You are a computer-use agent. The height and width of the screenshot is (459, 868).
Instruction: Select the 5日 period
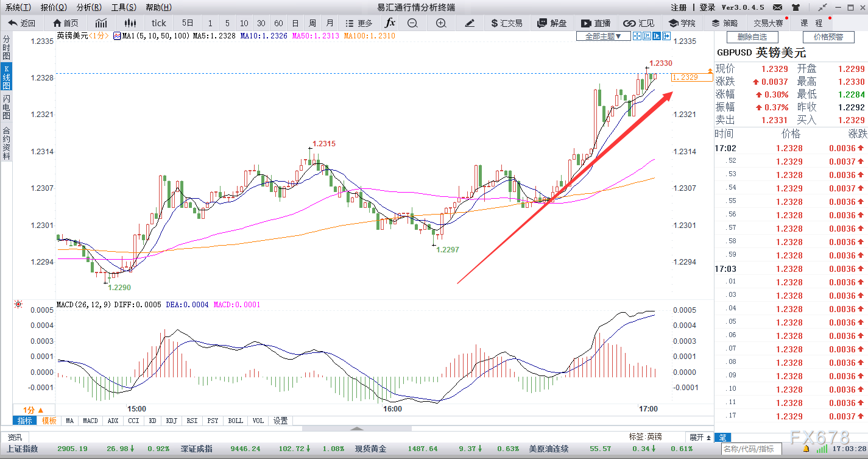(187, 23)
